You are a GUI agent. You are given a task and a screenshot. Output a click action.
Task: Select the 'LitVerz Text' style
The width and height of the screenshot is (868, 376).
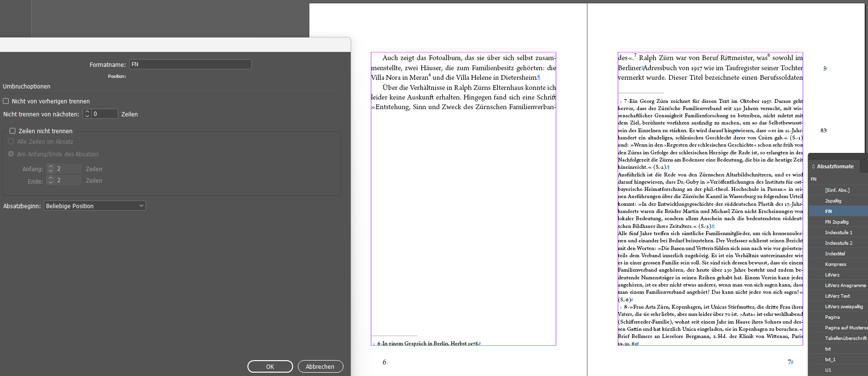[x=838, y=296]
